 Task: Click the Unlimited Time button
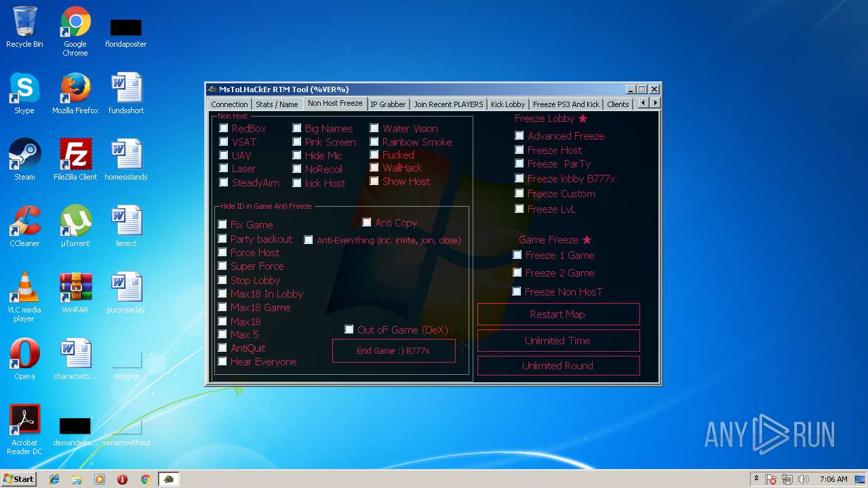pyautogui.click(x=558, y=340)
